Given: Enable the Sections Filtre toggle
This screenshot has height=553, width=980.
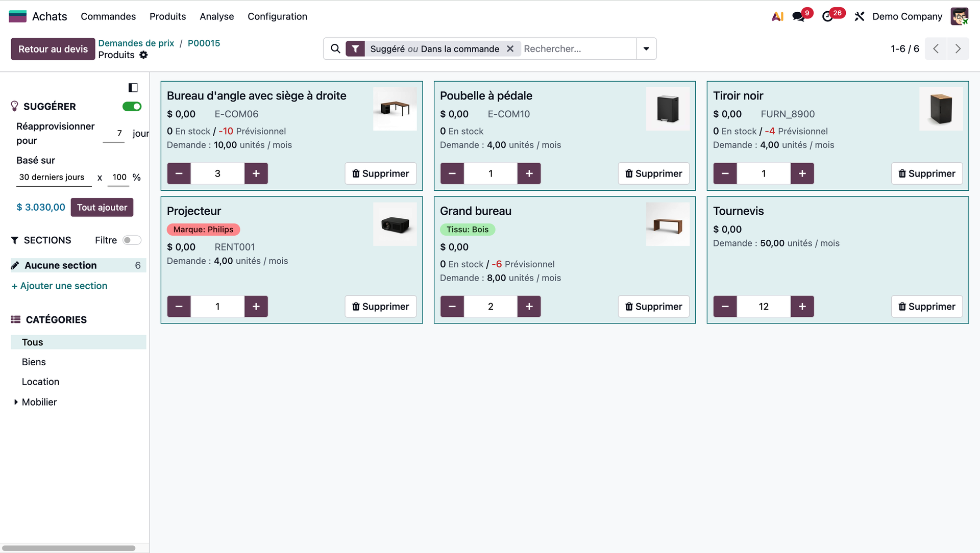Looking at the screenshot, I should click(132, 240).
